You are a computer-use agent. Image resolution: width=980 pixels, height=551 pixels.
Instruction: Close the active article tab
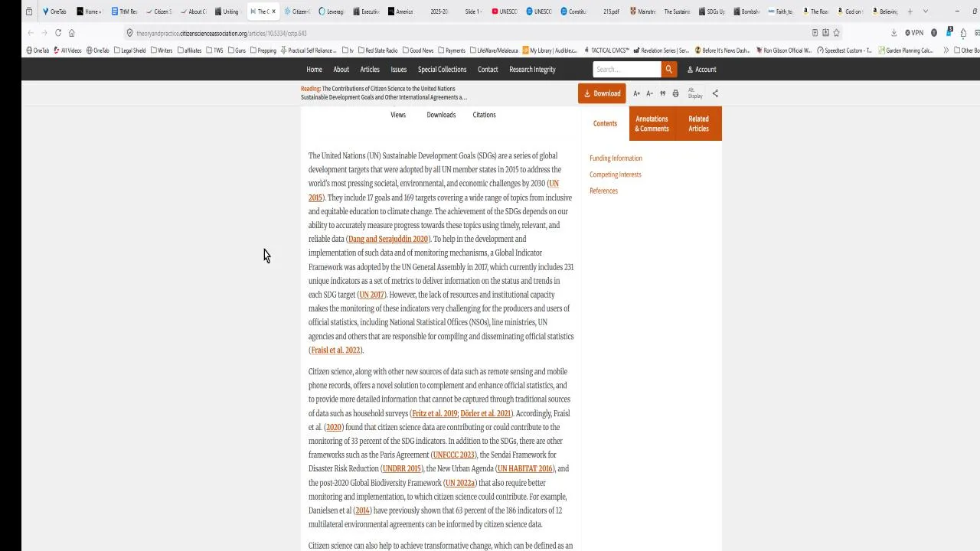point(273,11)
